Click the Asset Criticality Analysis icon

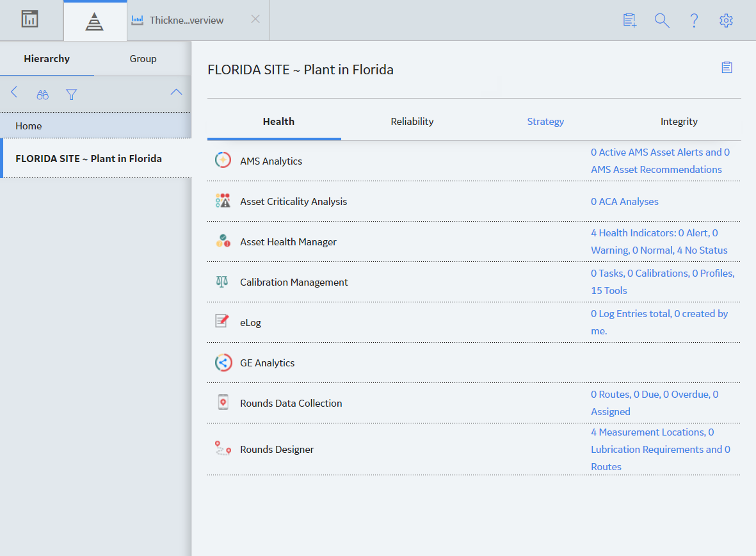click(223, 200)
